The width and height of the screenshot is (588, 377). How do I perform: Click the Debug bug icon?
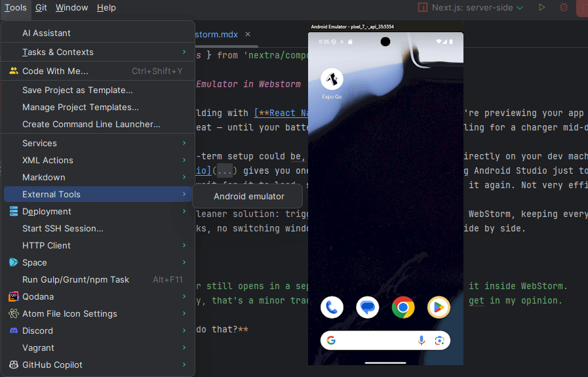coord(563,8)
